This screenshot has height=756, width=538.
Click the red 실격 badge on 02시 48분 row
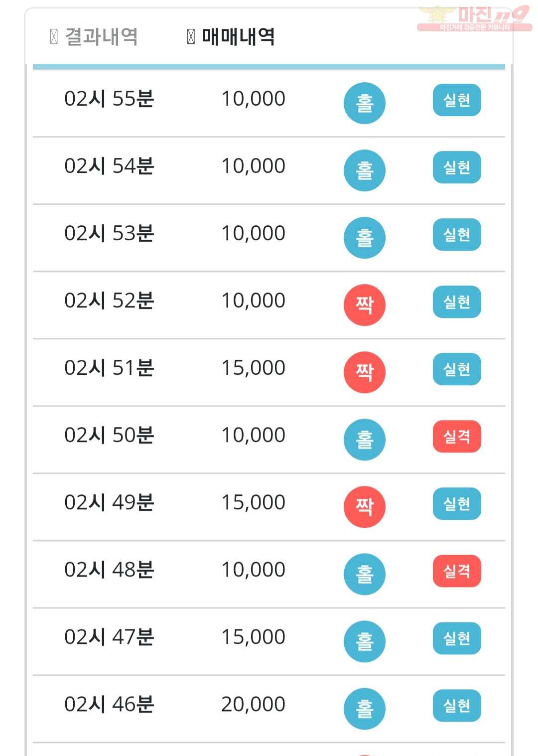point(457,571)
